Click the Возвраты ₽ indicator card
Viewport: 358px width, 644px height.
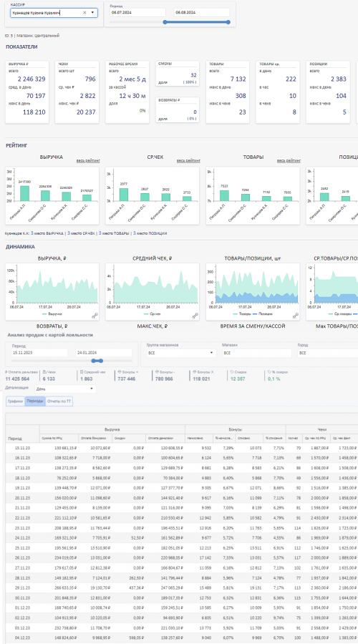click(178, 109)
